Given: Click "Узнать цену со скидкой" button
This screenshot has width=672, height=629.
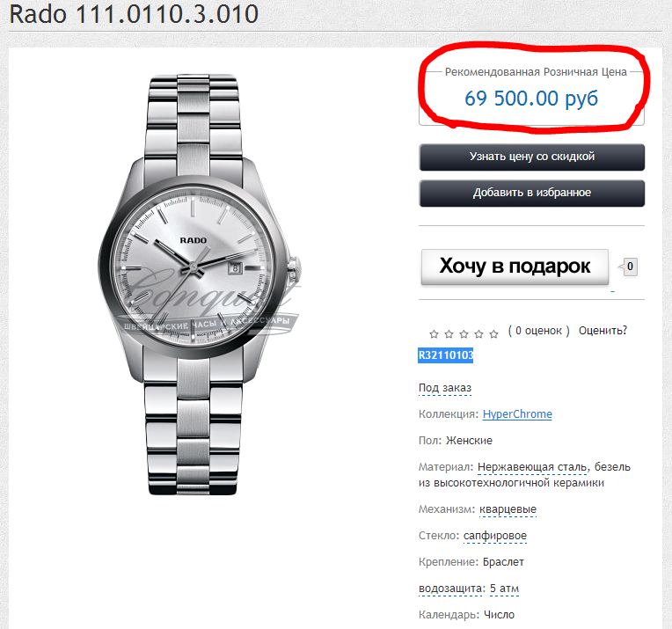Looking at the screenshot, I should click(x=532, y=157).
